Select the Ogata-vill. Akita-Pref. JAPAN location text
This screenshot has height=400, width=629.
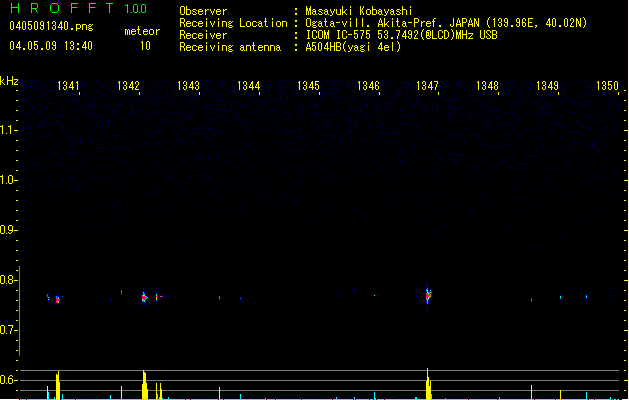pos(446,23)
